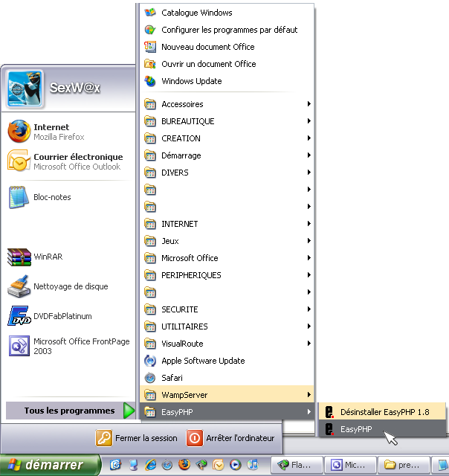Click the green arrow beside Tous les programmes
The height and width of the screenshot is (476, 449).
click(x=129, y=411)
